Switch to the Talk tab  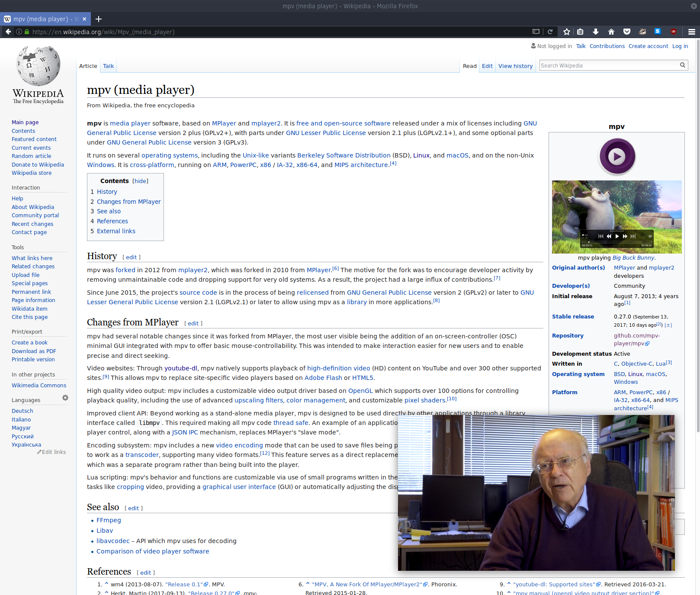(x=108, y=66)
